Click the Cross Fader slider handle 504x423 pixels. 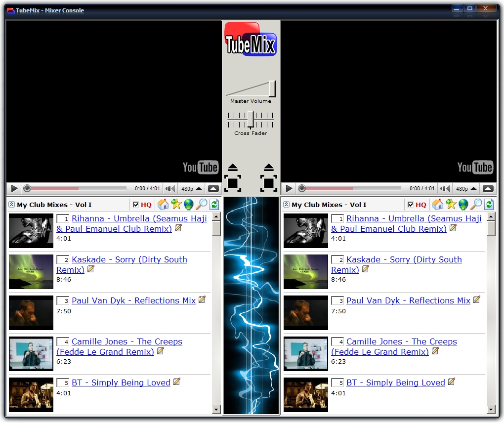251,120
